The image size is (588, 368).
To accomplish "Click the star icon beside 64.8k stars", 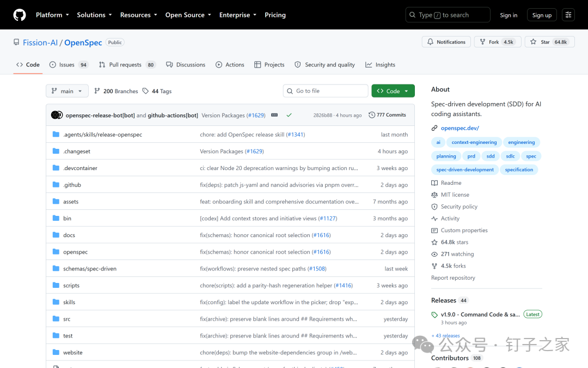I will (x=434, y=242).
